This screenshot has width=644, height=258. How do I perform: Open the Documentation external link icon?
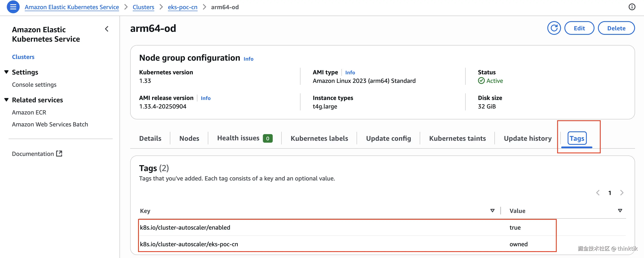coord(59,153)
